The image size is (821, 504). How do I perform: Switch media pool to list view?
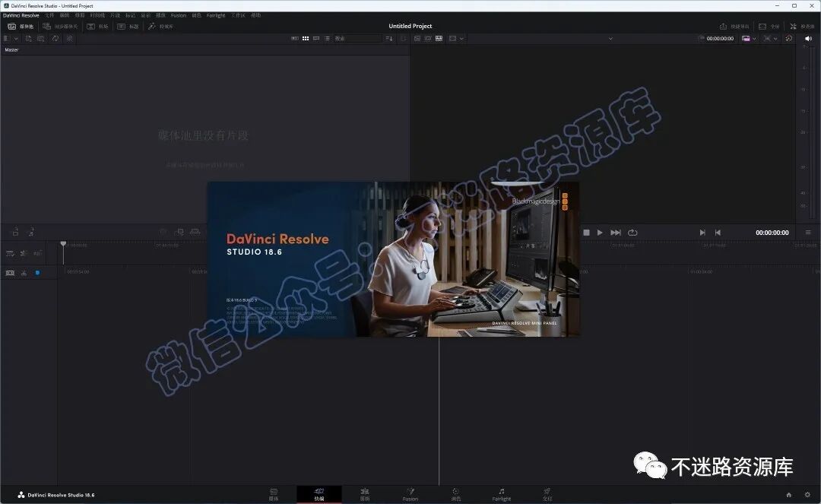(x=327, y=39)
